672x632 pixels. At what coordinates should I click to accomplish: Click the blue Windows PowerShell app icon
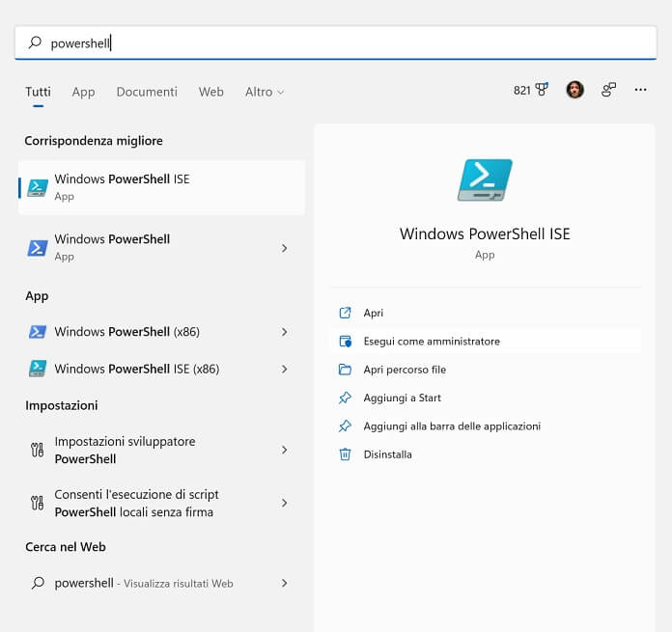coord(38,248)
